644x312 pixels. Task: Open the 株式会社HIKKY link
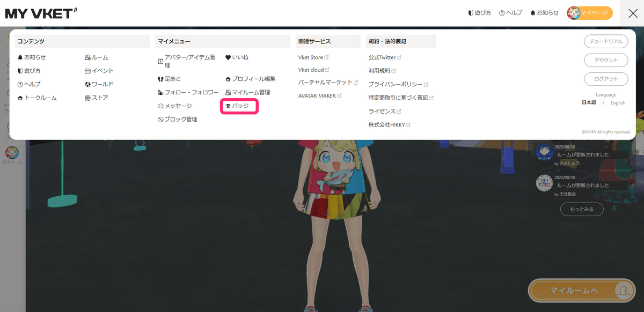[x=389, y=125]
